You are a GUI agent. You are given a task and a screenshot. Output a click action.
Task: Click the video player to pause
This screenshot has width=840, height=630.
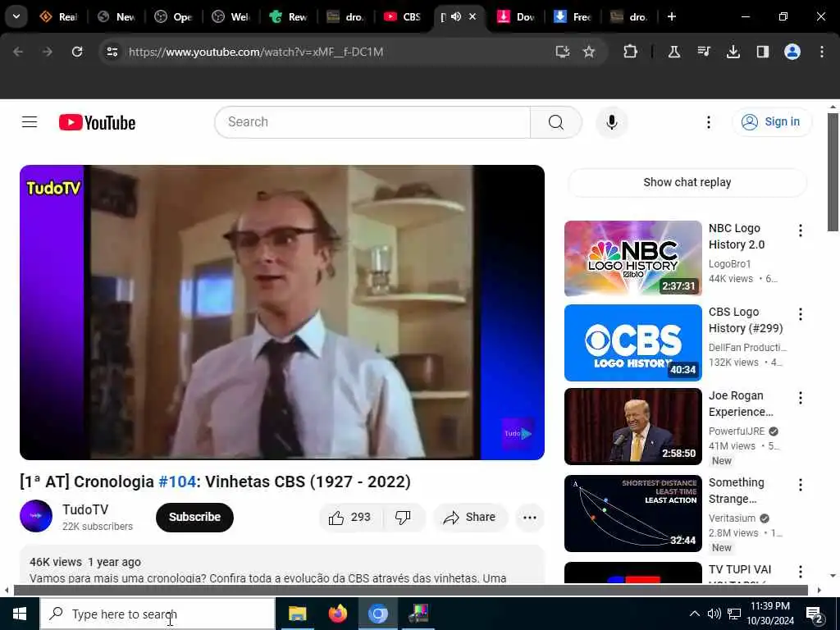click(282, 313)
